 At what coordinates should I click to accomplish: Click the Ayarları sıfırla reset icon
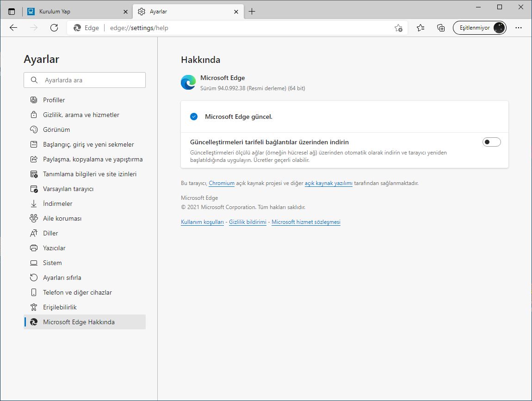[34, 278]
